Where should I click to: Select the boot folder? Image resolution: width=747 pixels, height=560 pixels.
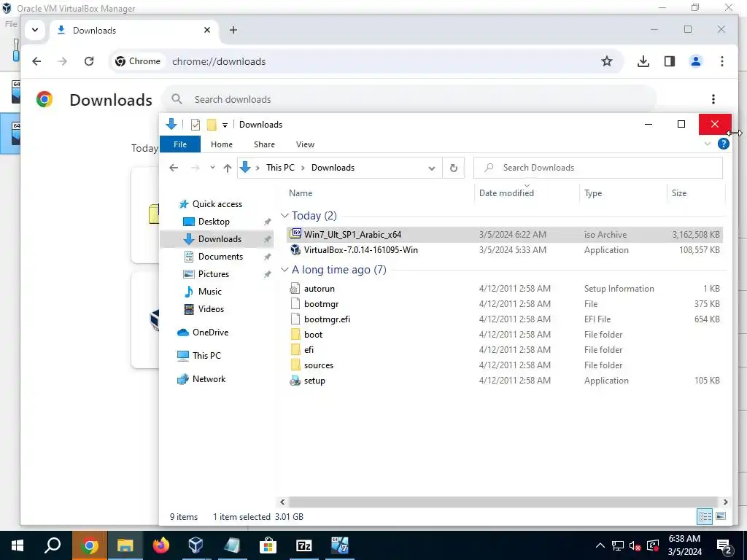505,334
